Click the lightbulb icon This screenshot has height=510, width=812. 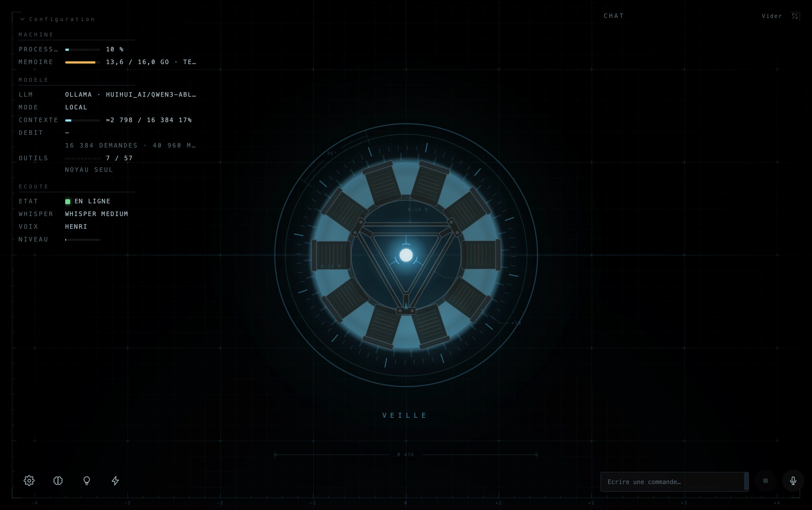[x=87, y=481]
